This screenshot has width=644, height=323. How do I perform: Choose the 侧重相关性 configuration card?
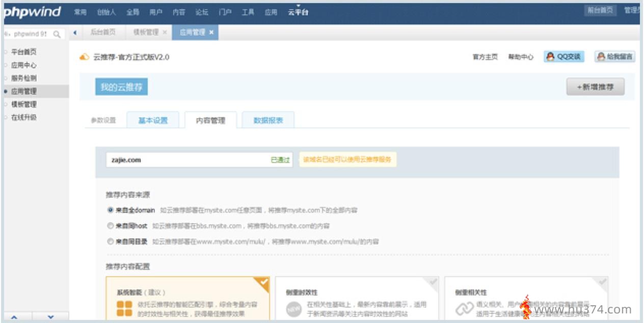[x=526, y=300]
